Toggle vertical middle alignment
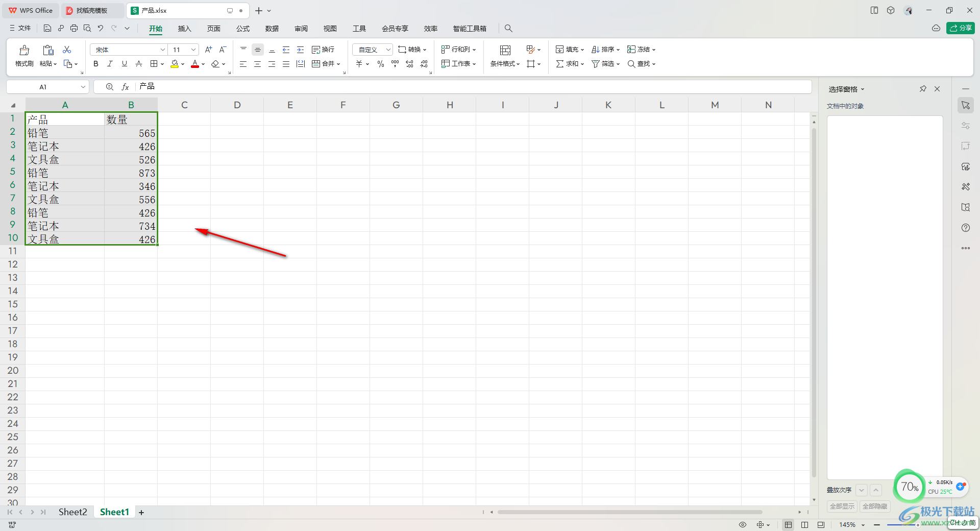 258,50
